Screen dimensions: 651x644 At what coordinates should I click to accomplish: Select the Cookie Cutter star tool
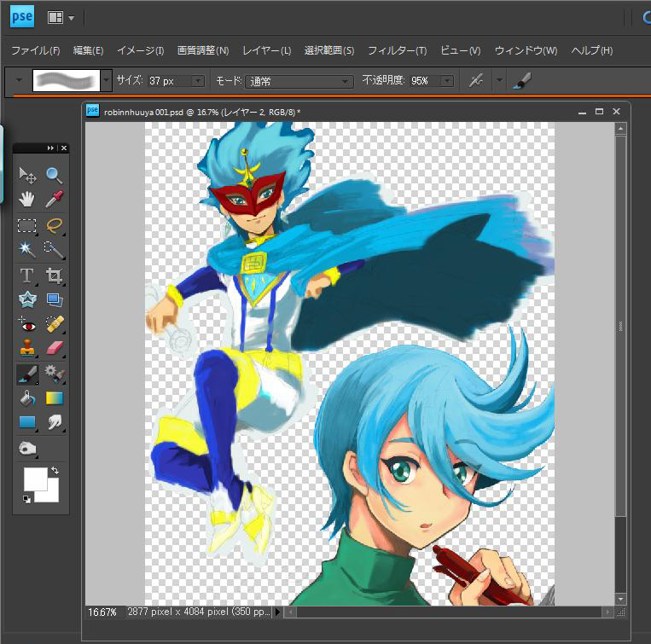point(27,299)
